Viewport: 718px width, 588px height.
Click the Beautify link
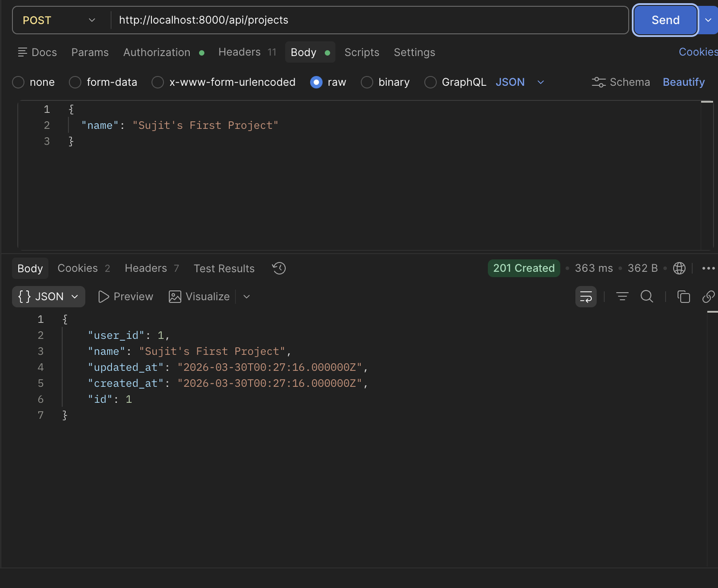point(684,82)
